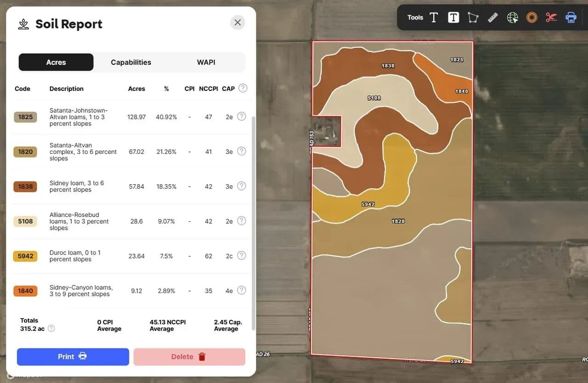Viewport: 588px width, 383px height.
Task: Open the orange concentric rings tool
Action: [x=532, y=17]
